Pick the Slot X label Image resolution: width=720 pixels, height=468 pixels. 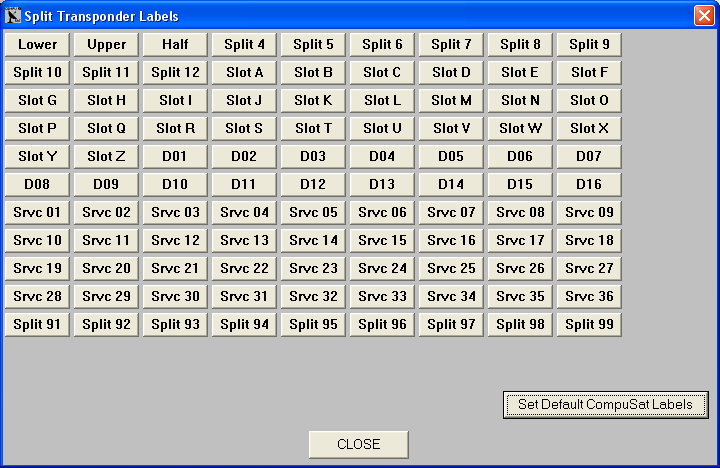(x=589, y=129)
